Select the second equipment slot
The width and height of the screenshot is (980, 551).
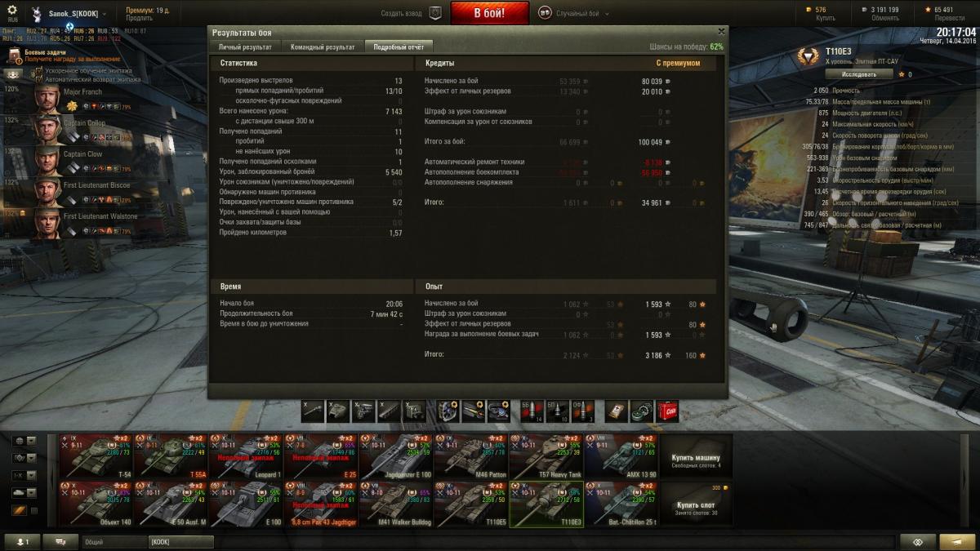tap(474, 411)
